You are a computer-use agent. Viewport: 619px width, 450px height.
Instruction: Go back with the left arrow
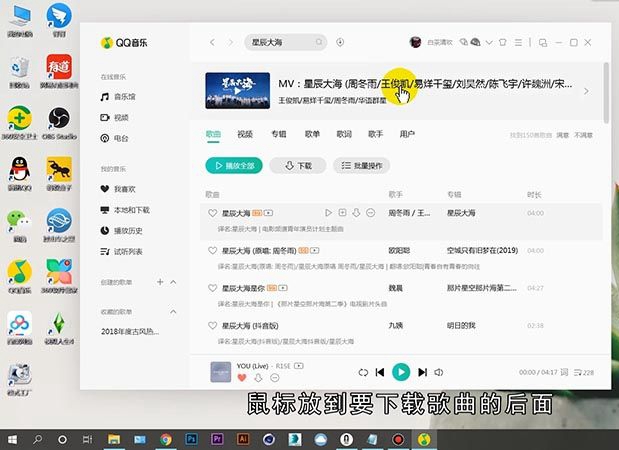coord(212,42)
